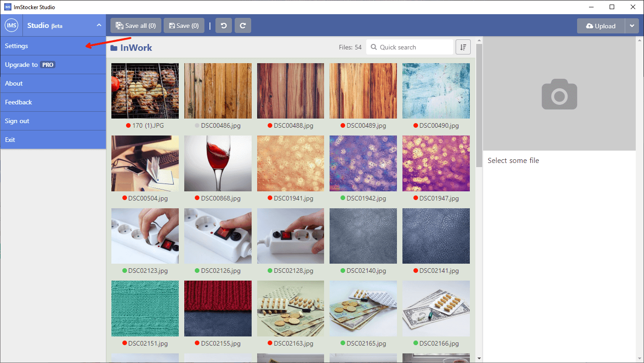644x363 pixels.
Task: Click the IMS round logo icon
Action: [x=11, y=26]
